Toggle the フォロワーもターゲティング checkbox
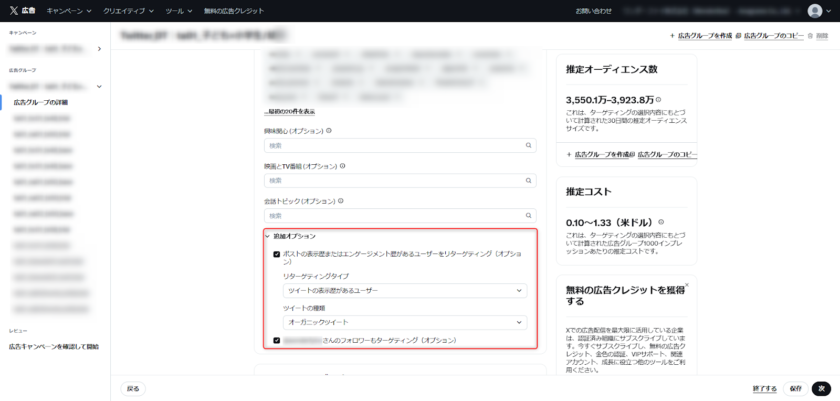Viewport: 840px width, 401px height. pyautogui.click(x=277, y=341)
